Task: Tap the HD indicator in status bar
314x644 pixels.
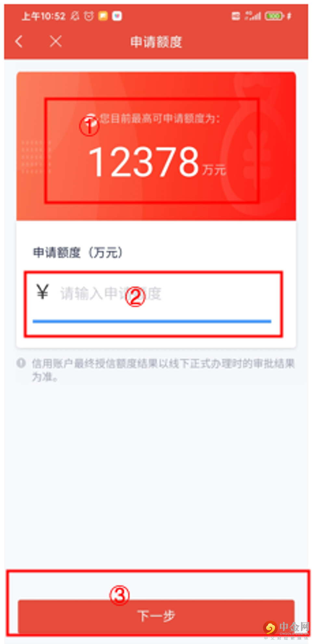Action: [x=236, y=16]
